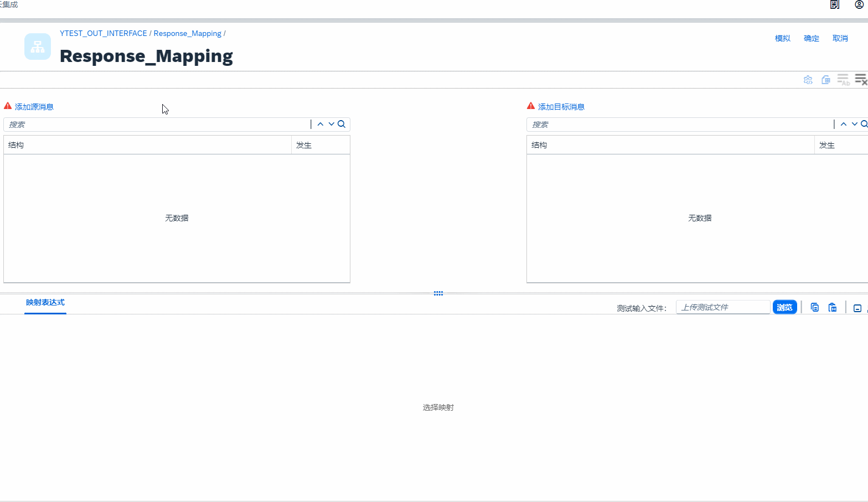Click the 浏览 browse button

pyautogui.click(x=784, y=308)
